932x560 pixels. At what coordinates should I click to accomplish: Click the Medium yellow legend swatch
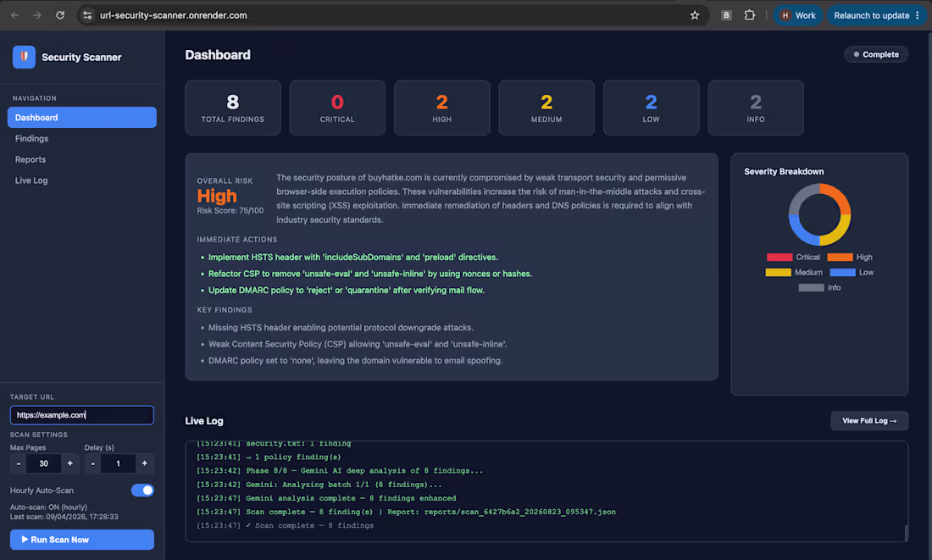(778, 272)
